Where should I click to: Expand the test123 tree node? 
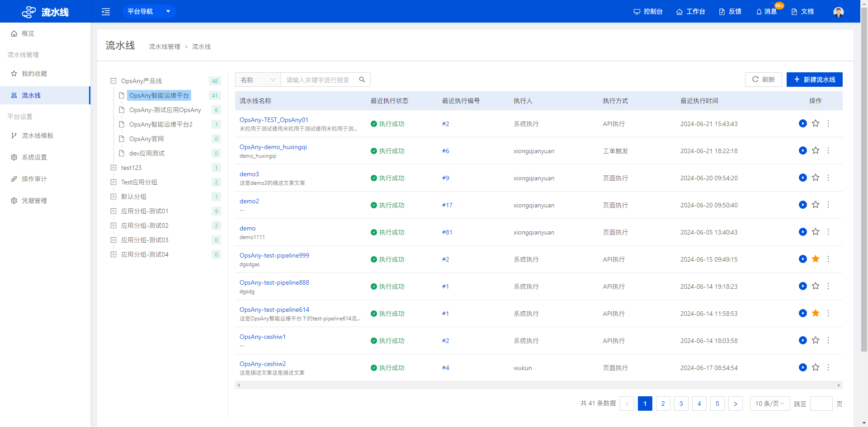[x=113, y=168]
